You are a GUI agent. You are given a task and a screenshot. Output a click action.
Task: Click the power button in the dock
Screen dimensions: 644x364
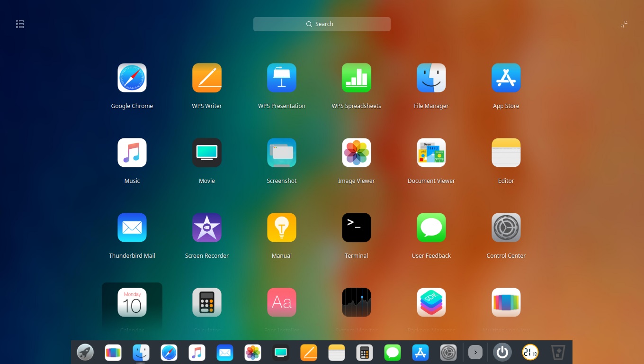pyautogui.click(x=502, y=352)
